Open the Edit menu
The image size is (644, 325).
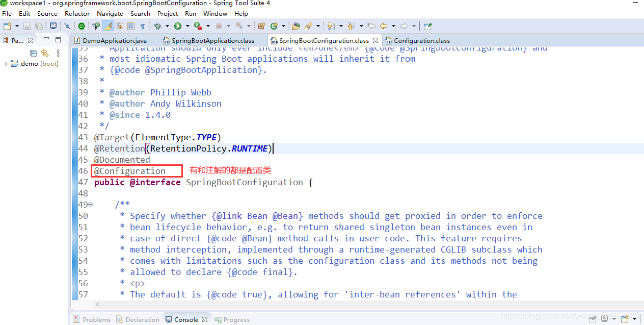click(x=24, y=13)
